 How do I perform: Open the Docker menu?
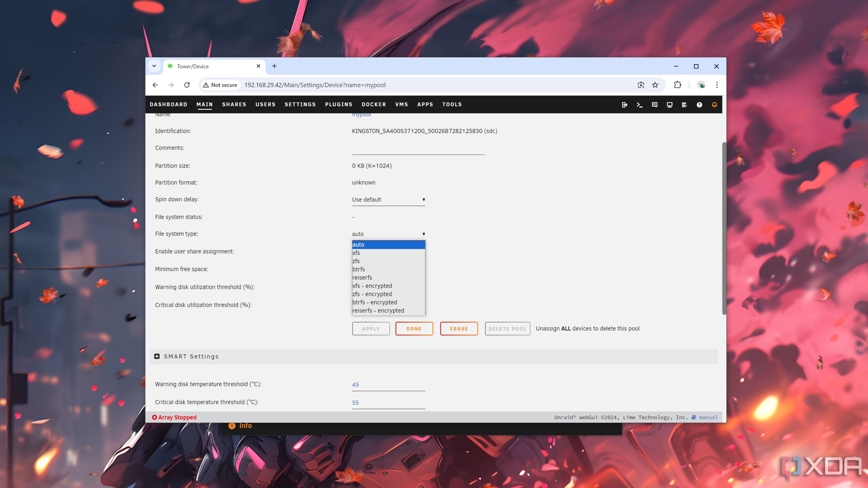coord(374,104)
